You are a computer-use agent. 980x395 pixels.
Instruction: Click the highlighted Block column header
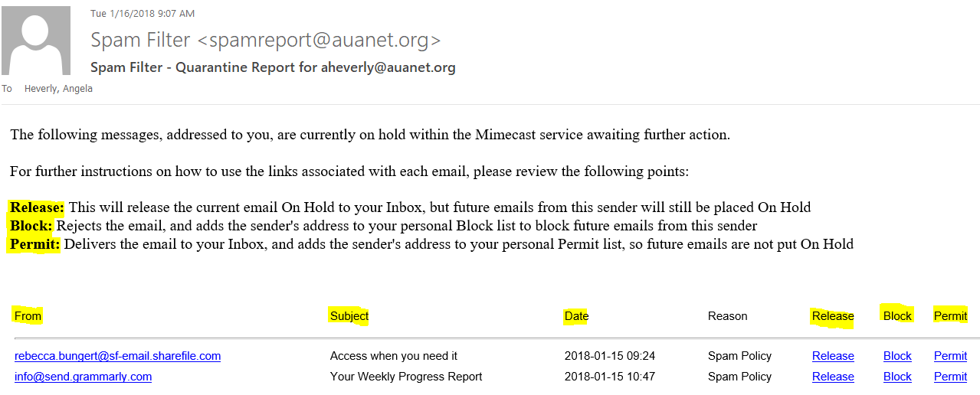tap(897, 316)
